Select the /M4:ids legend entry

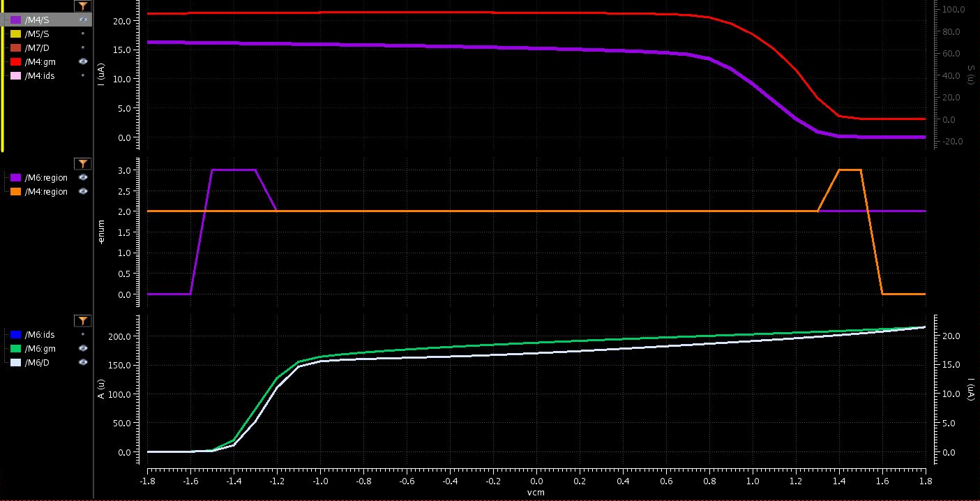(38, 75)
